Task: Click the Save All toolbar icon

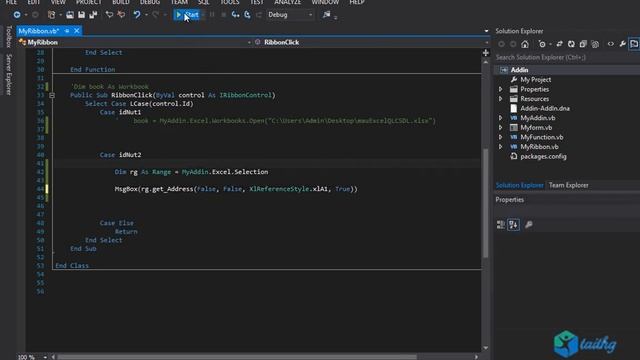Action: pyautogui.click(x=93, y=15)
